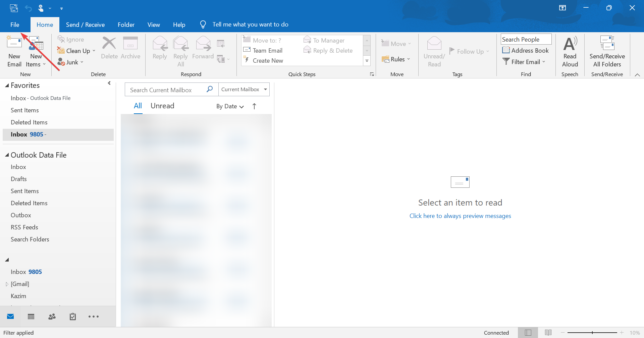The image size is (644, 338).
Task: Adjust the zoom slider in the status bar
Action: [x=593, y=332]
